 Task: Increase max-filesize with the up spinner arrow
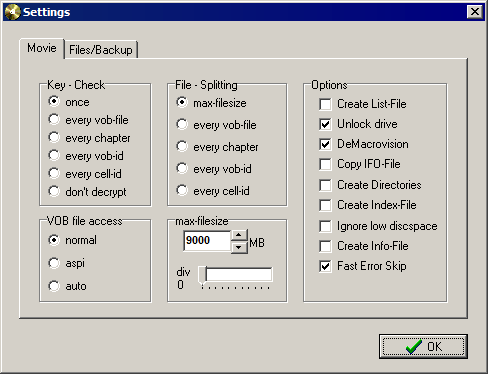[239, 235]
